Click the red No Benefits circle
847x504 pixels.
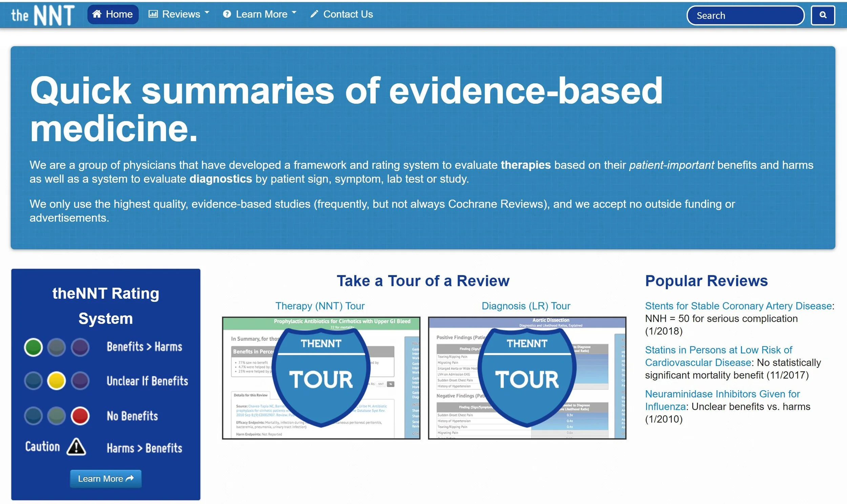[x=80, y=416]
